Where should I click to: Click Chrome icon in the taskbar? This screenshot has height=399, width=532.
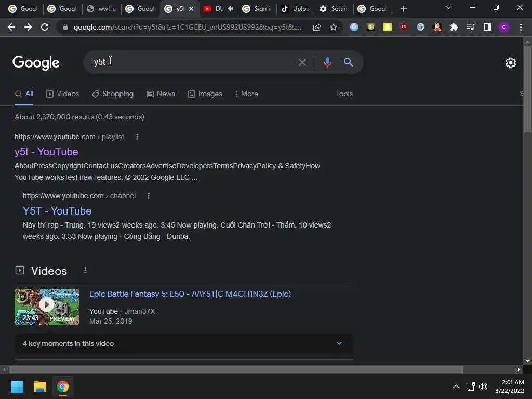pyautogui.click(x=63, y=387)
